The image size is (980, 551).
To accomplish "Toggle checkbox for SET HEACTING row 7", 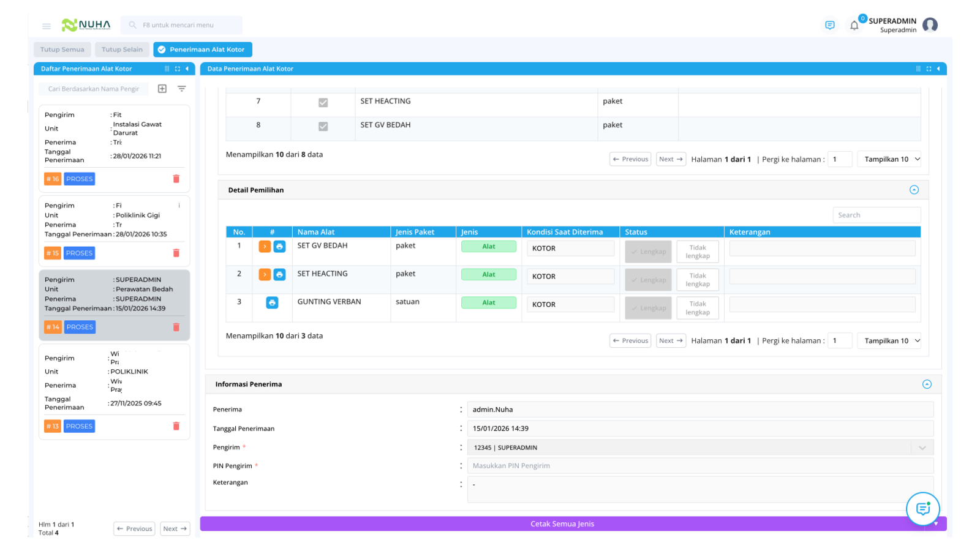I will coord(323,102).
